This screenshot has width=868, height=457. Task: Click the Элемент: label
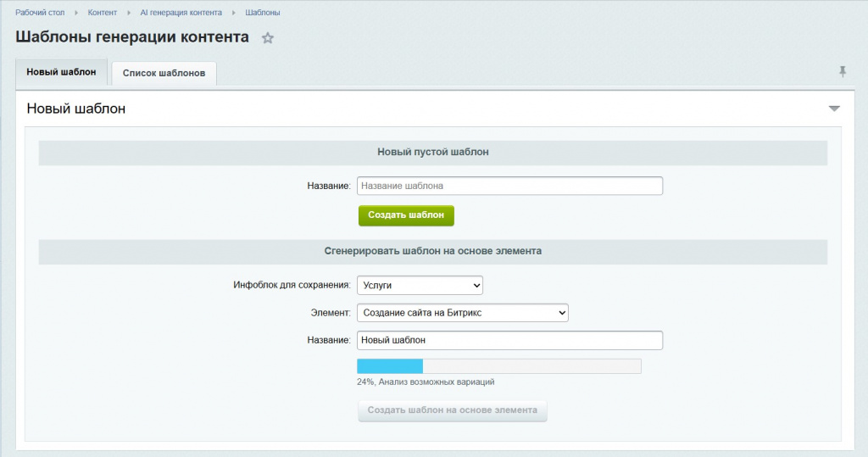331,312
